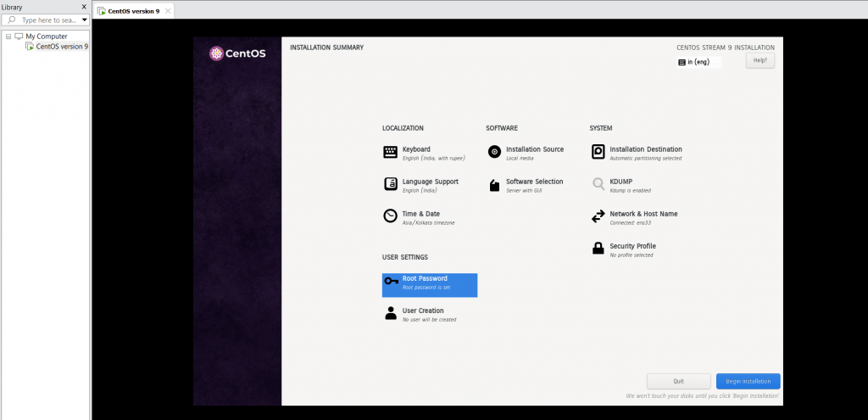Click the Installation Source disc icon
The width and height of the screenshot is (868, 420).
(494, 153)
